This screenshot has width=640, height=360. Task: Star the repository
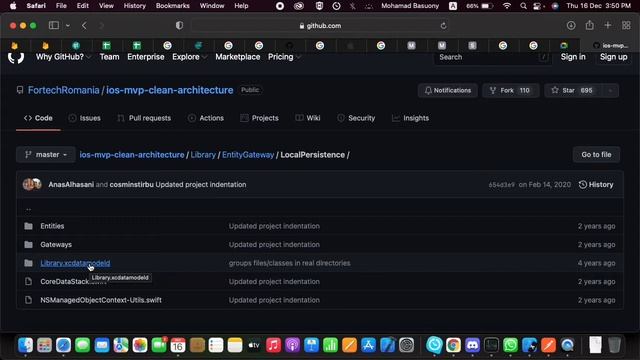pos(573,90)
